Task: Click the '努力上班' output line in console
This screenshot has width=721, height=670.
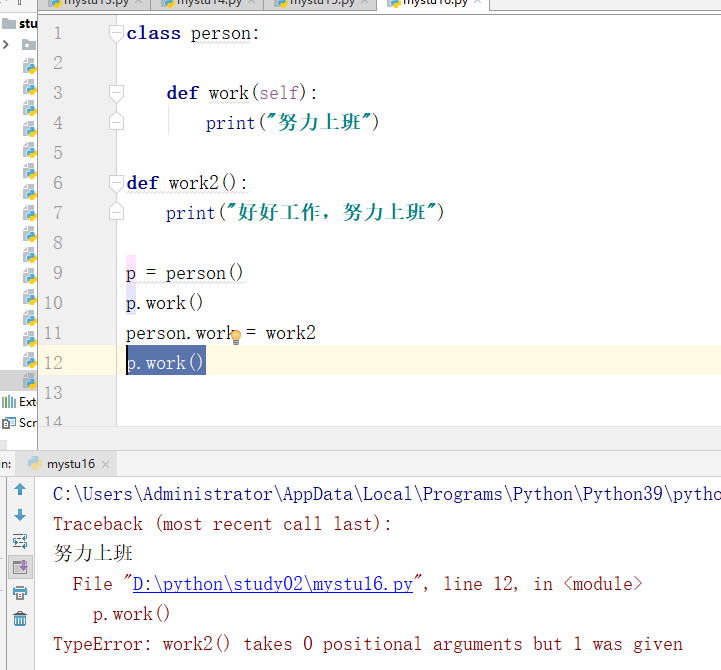Action: (93, 553)
